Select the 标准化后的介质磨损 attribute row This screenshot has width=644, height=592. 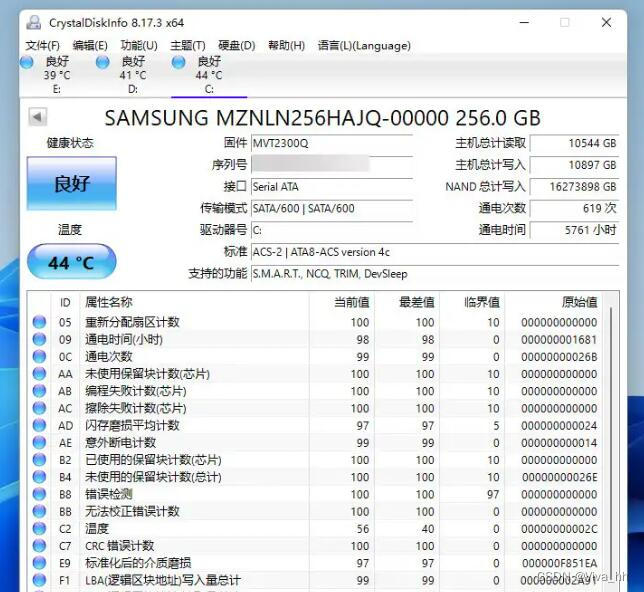pos(316,563)
